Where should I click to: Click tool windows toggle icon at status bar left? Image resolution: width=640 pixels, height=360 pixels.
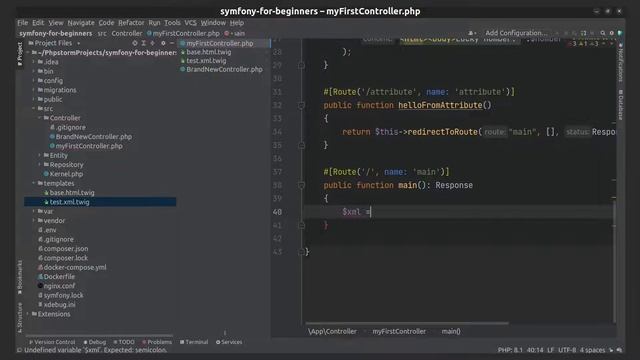point(19,350)
